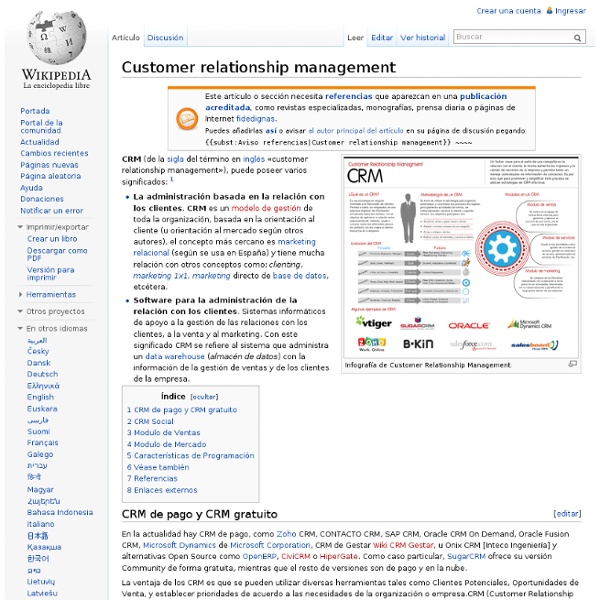This screenshot has height=600, width=600.
Task: Open index entry 7 Referencias
Action: (x=152, y=478)
